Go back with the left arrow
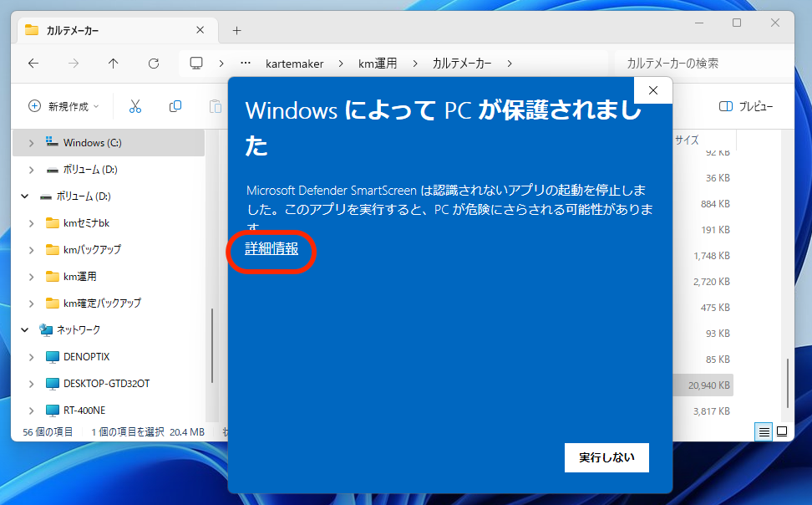 click(33, 64)
